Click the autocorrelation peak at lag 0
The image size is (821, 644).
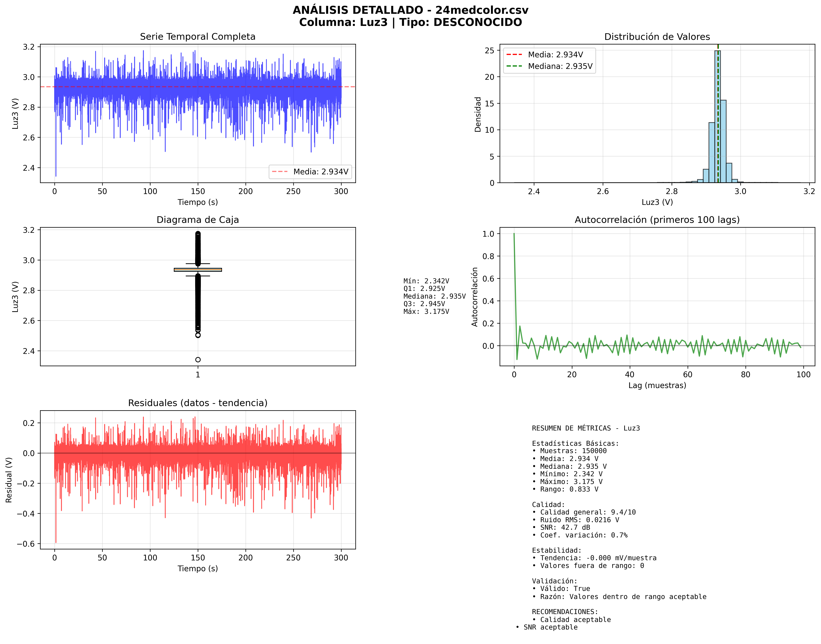514,234
